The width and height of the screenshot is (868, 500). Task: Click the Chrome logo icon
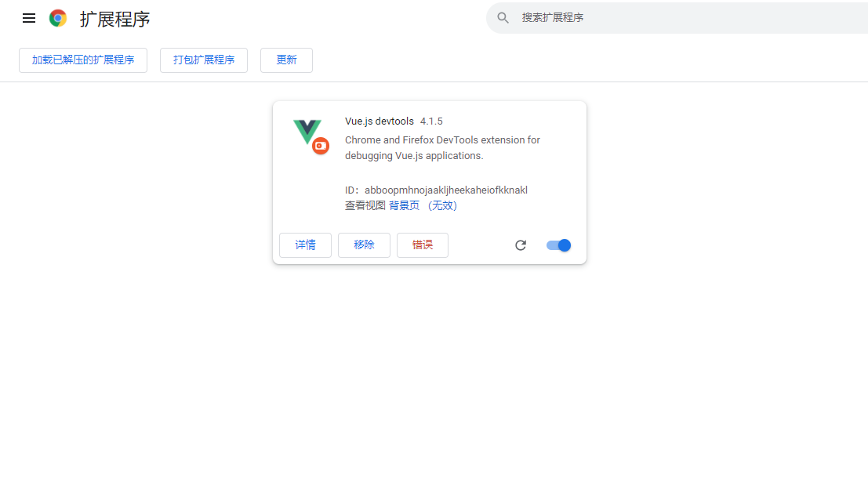(58, 18)
